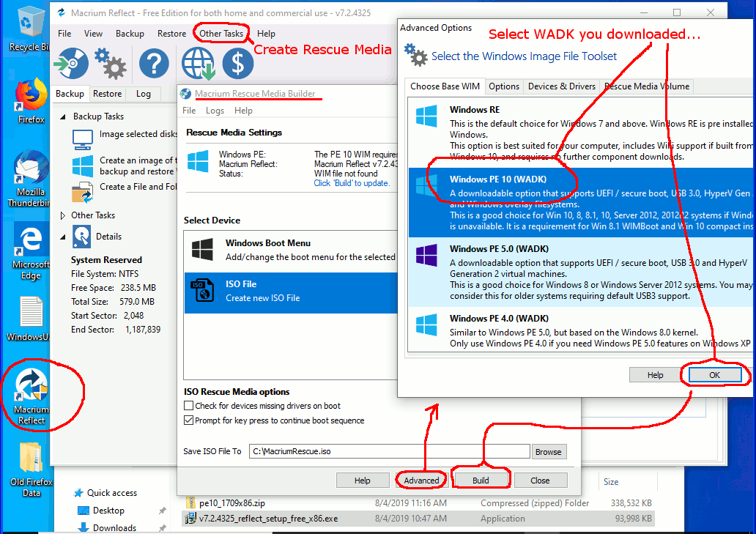The height and width of the screenshot is (534, 756).
Task: Click the Size column header in Explorer
Action: 611,481
